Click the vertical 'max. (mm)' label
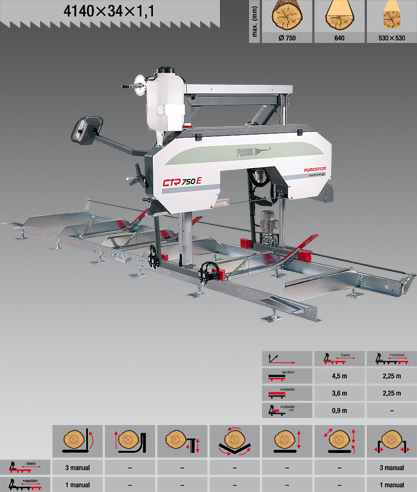The image size is (417, 492). click(255, 21)
